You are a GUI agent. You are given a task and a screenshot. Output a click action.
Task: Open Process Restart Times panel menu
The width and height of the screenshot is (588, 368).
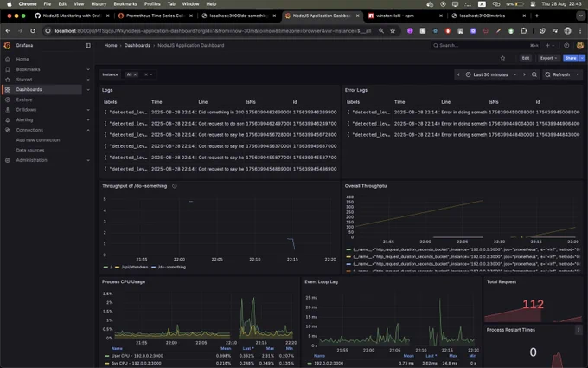click(578, 330)
